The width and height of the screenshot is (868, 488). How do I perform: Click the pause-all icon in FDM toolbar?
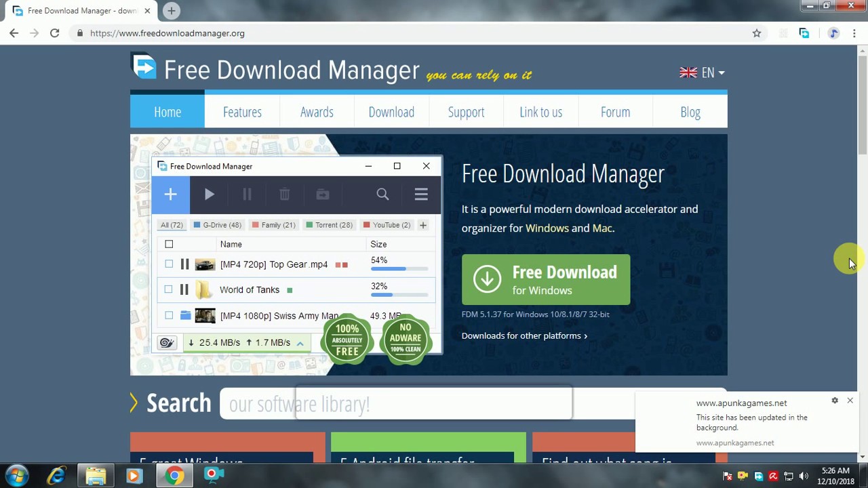tap(247, 195)
